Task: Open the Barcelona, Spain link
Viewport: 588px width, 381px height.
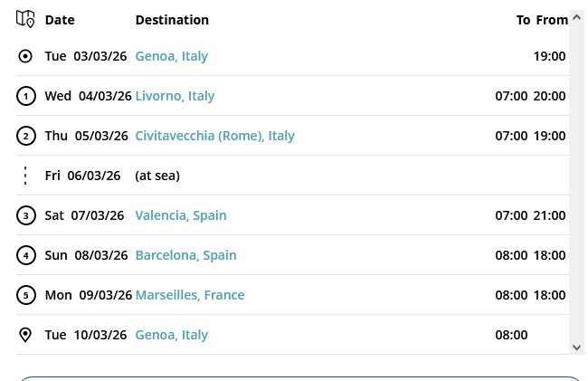Action: pyautogui.click(x=185, y=255)
